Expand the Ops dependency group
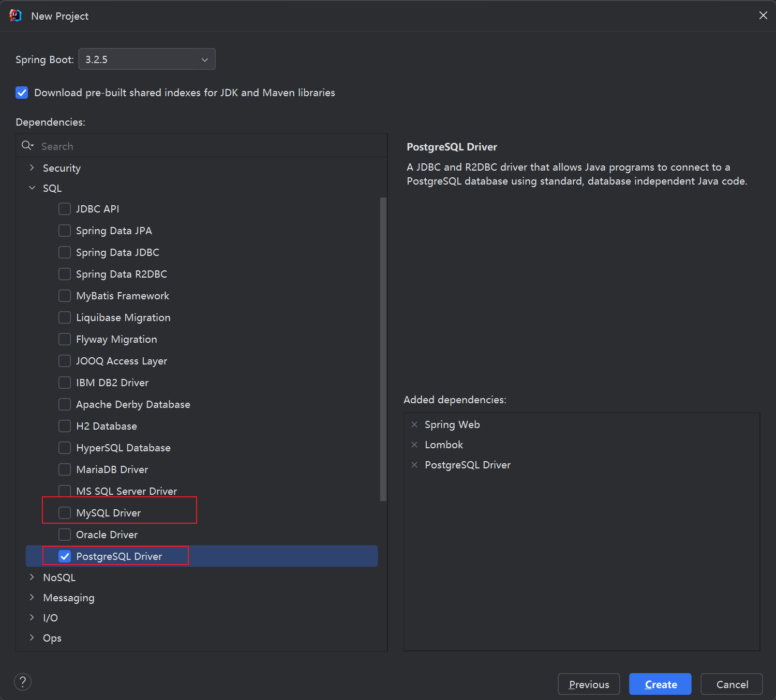The width and height of the screenshot is (776, 700). click(32, 637)
